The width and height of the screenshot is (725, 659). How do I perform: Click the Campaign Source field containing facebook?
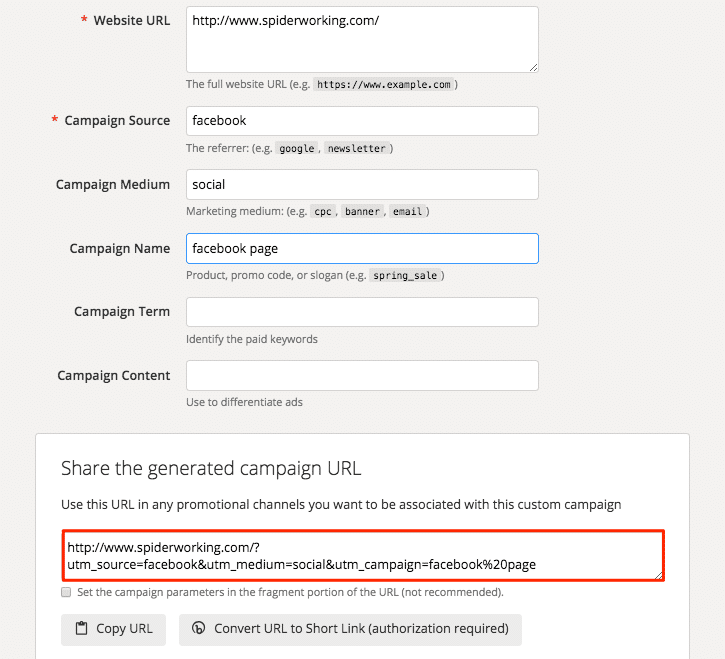[x=362, y=121]
